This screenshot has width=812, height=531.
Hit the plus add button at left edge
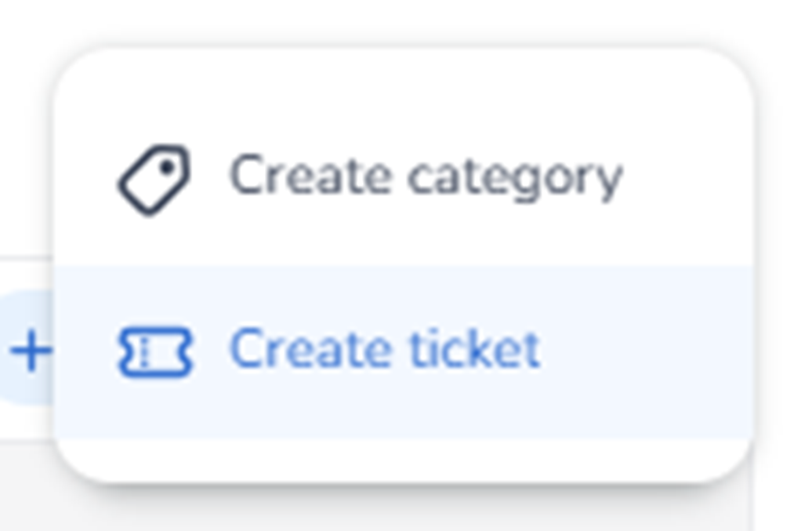click(31, 350)
